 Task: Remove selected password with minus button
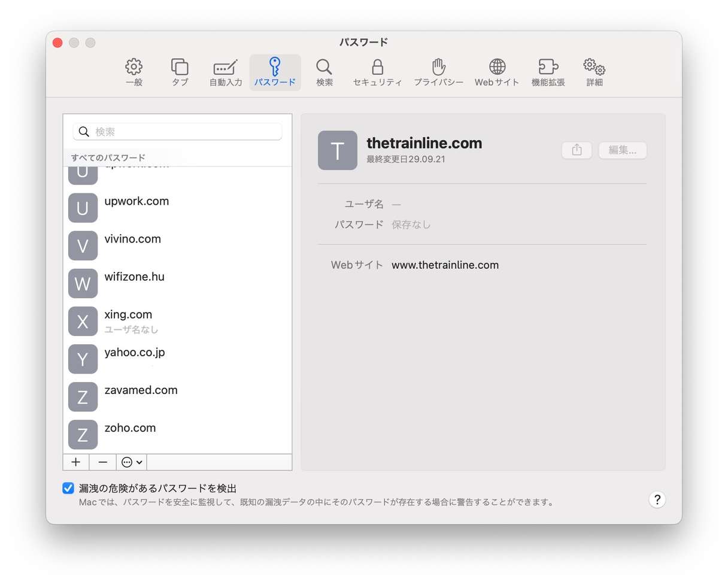[103, 462]
